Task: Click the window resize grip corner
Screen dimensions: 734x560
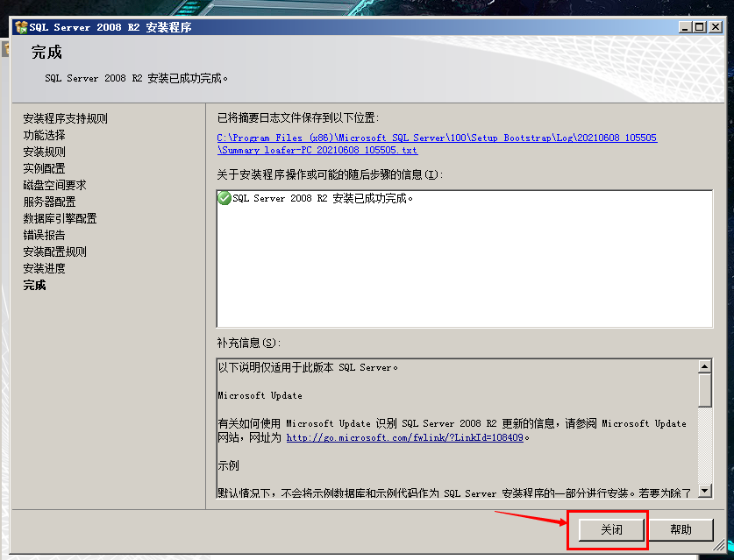Action: 718,544
